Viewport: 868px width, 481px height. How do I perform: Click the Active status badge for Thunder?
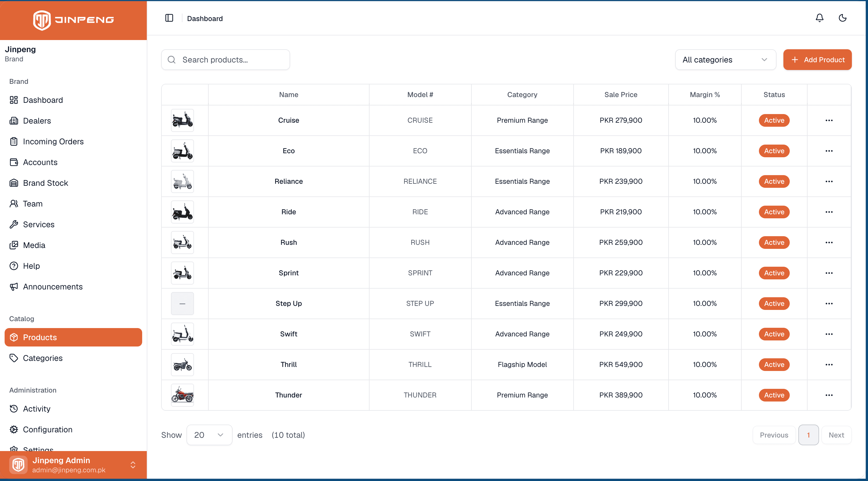pyautogui.click(x=774, y=395)
